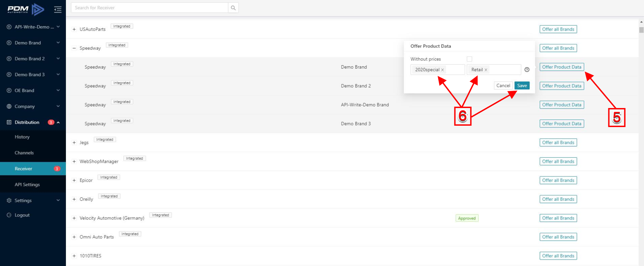
Task: Click the Distribution notification badge
Action: coord(51,122)
